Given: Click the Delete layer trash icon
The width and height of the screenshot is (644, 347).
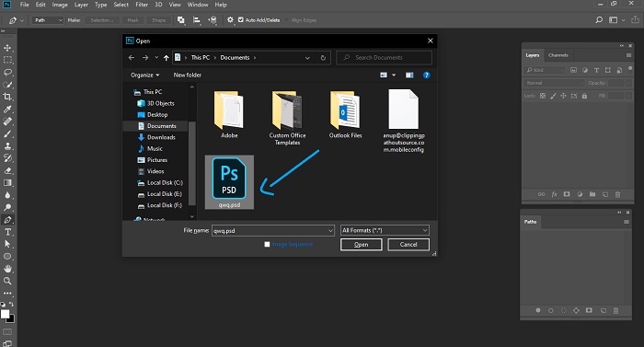Looking at the screenshot, I should coord(617,194).
